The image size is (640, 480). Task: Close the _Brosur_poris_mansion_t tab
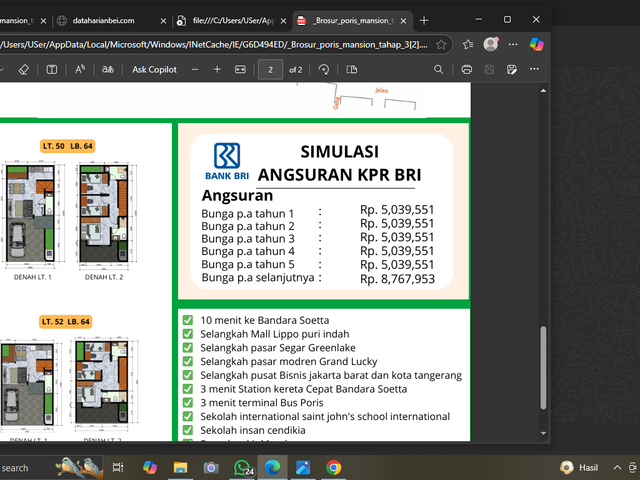tap(403, 21)
